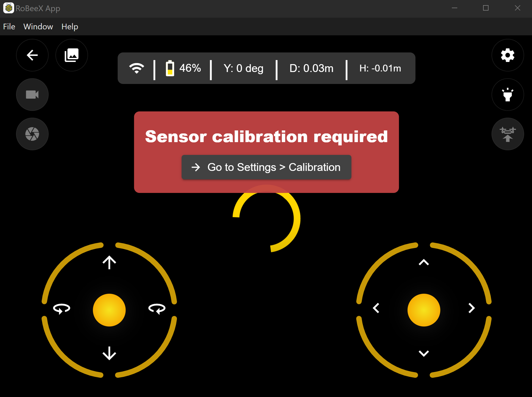Open the Window menu
Screen dimensions: 532x397
pos(38,26)
